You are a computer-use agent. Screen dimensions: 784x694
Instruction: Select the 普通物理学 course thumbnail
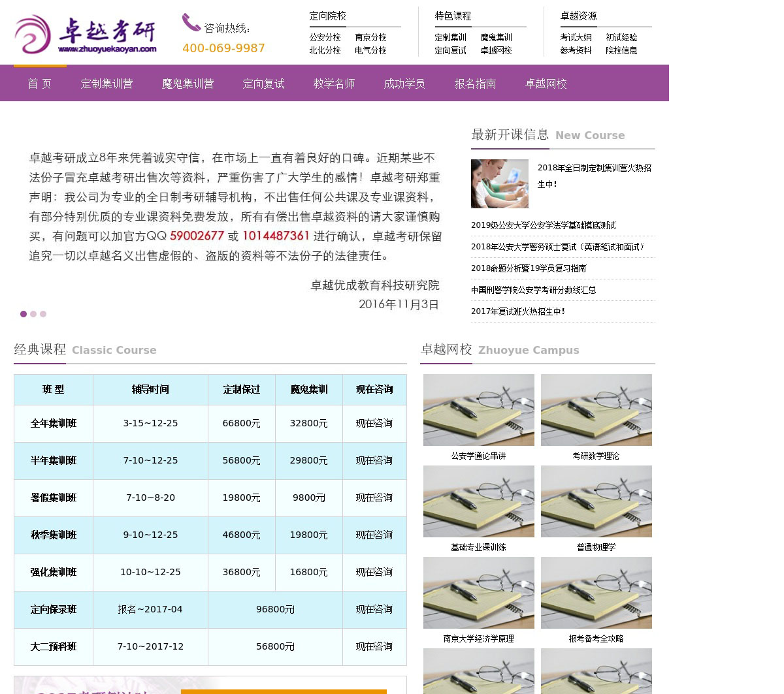pos(596,501)
